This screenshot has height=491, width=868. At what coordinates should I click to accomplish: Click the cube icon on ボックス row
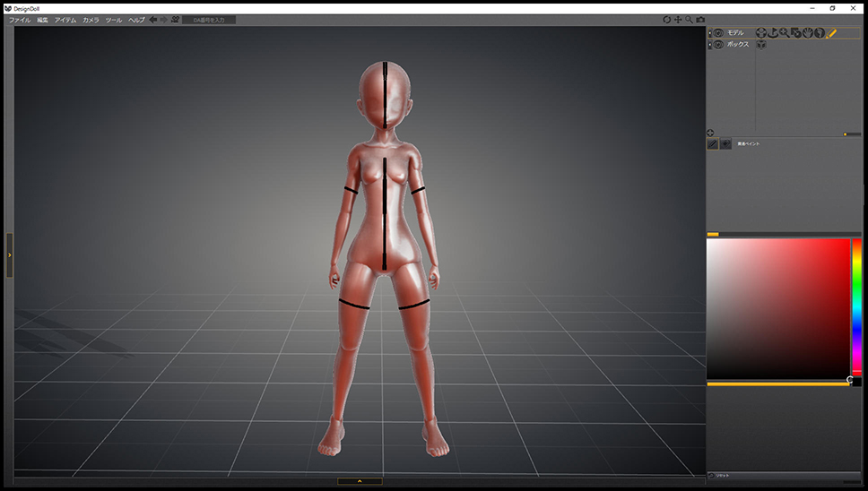click(761, 45)
